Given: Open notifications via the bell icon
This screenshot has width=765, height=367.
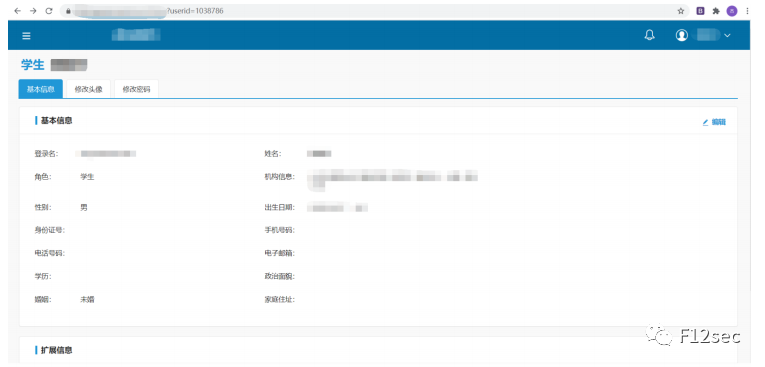Looking at the screenshot, I should click(x=649, y=35).
